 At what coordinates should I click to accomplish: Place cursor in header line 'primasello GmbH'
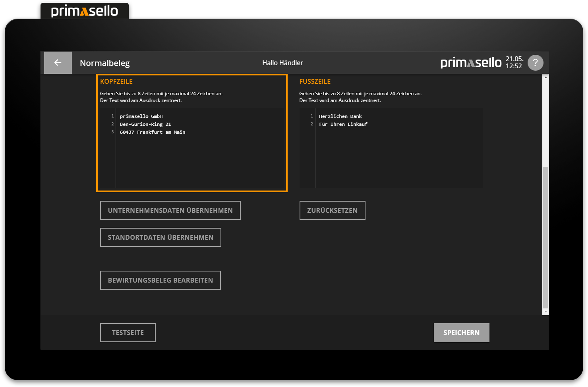(x=141, y=116)
